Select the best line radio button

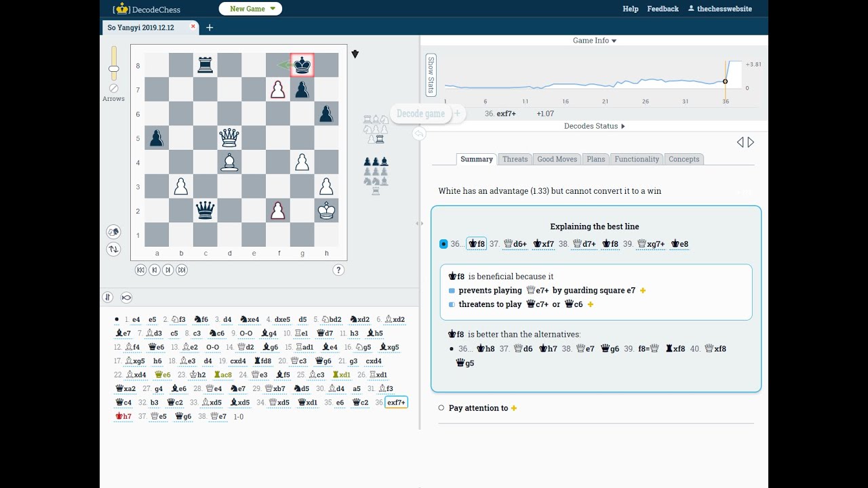(x=443, y=244)
